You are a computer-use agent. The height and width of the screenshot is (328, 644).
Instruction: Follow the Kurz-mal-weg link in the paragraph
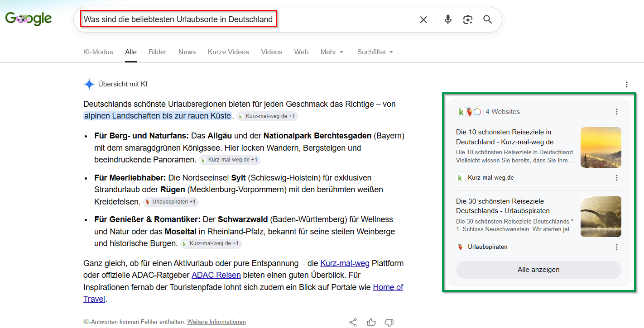tap(345, 263)
